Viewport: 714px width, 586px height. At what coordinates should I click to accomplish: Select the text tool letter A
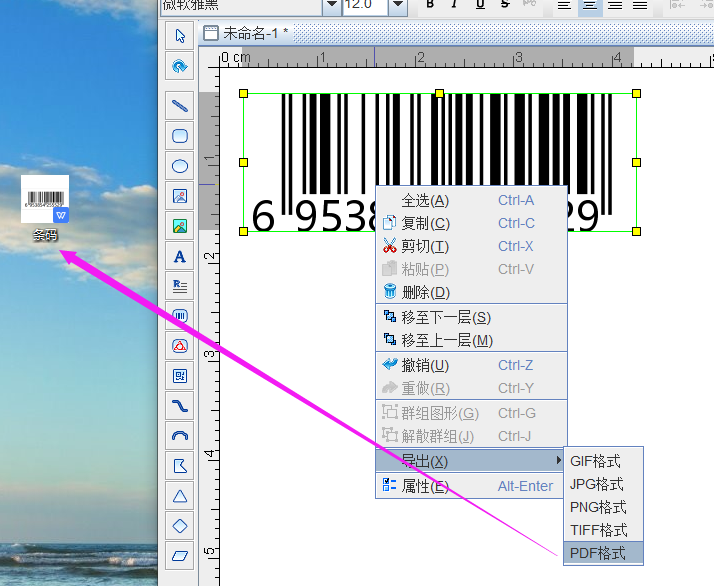pyautogui.click(x=180, y=257)
